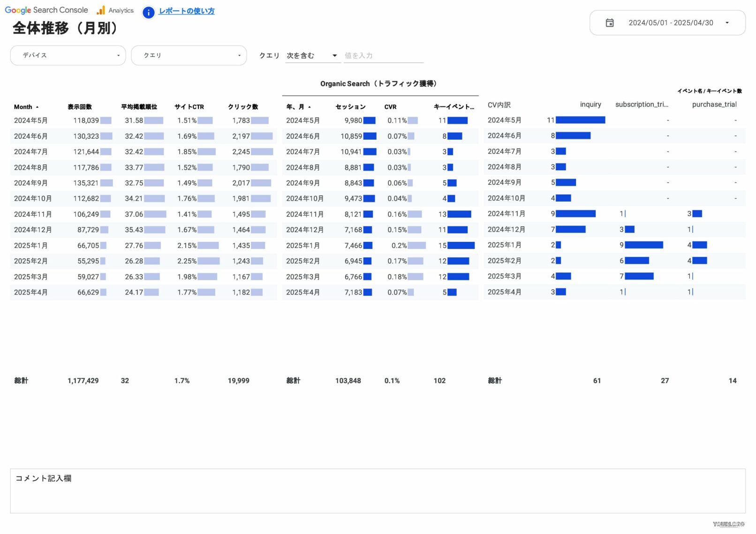This screenshot has width=756, height=534.
Task: Click the inquiry bar for 2024年5月
Action: click(x=580, y=120)
